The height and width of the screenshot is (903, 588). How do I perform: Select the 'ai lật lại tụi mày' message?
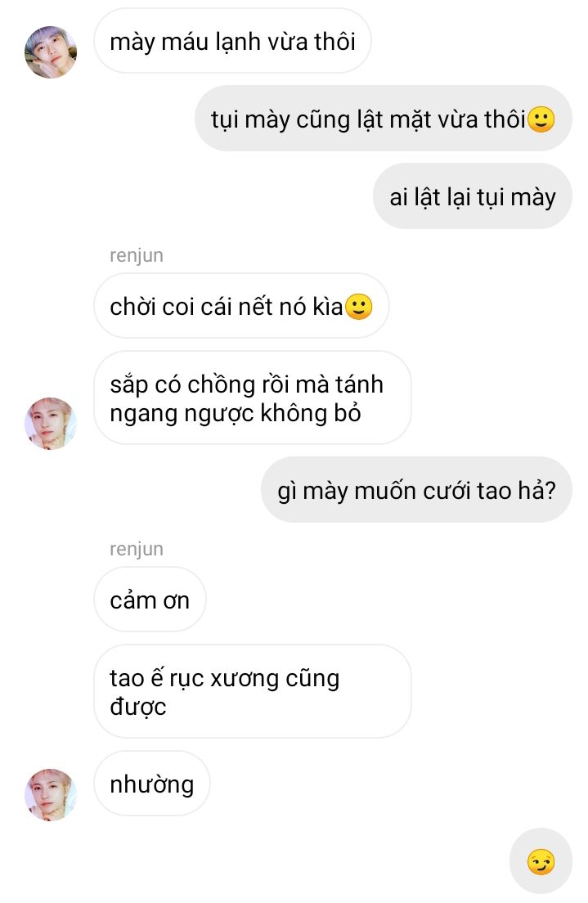(x=472, y=196)
